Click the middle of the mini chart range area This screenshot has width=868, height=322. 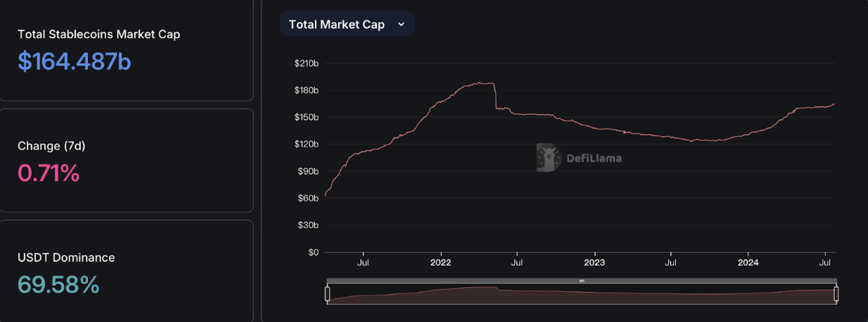click(581, 295)
